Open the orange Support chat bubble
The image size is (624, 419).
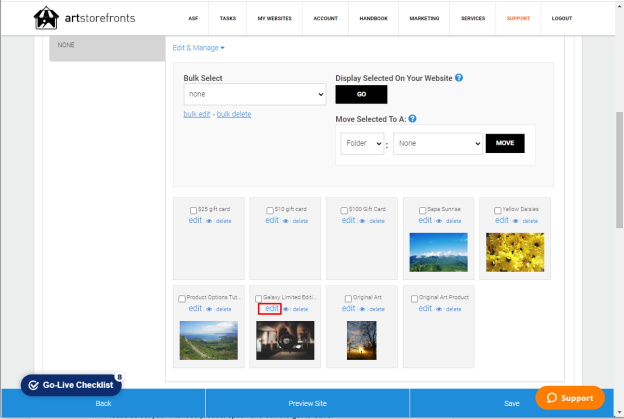pos(570,398)
